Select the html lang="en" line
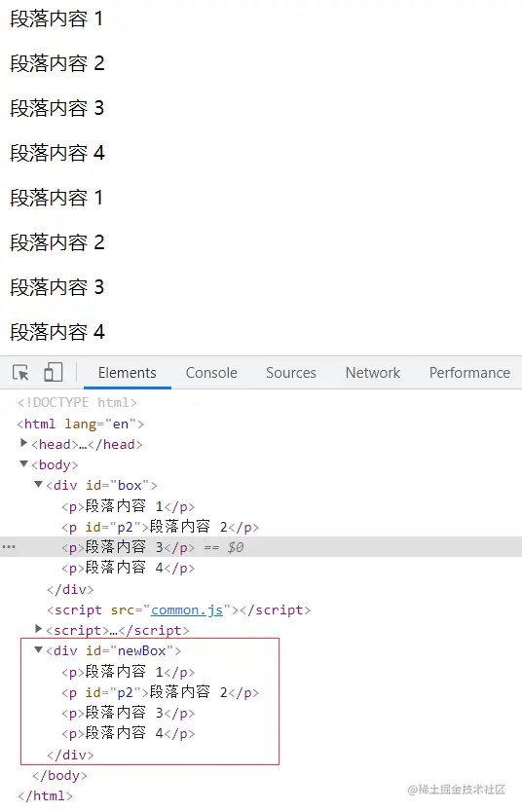Image resolution: width=522 pixels, height=812 pixels. coord(80,424)
